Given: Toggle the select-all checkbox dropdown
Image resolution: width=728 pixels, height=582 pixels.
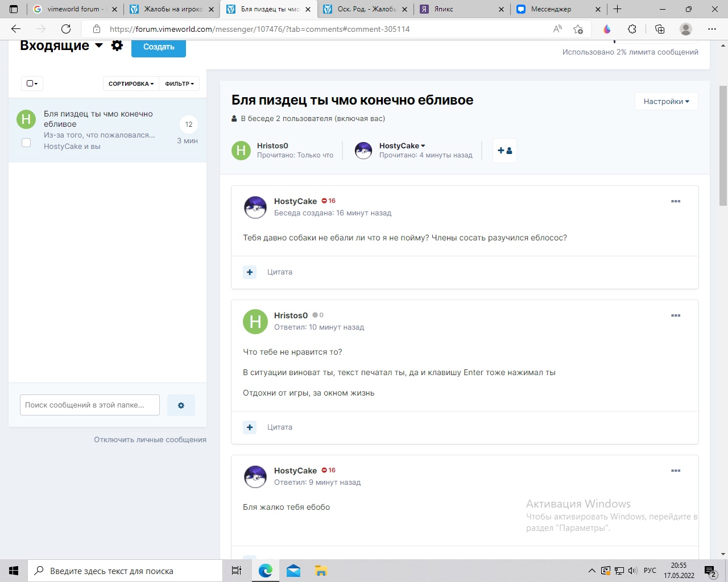Looking at the screenshot, I should coord(32,84).
